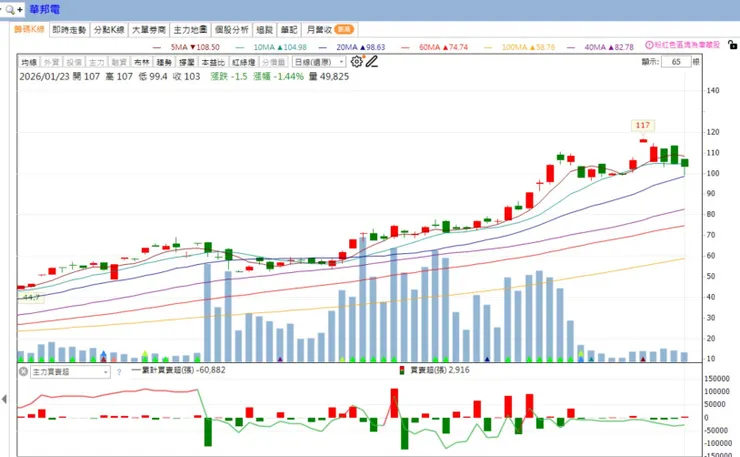Select the pencil drawing tool

[x=372, y=61]
